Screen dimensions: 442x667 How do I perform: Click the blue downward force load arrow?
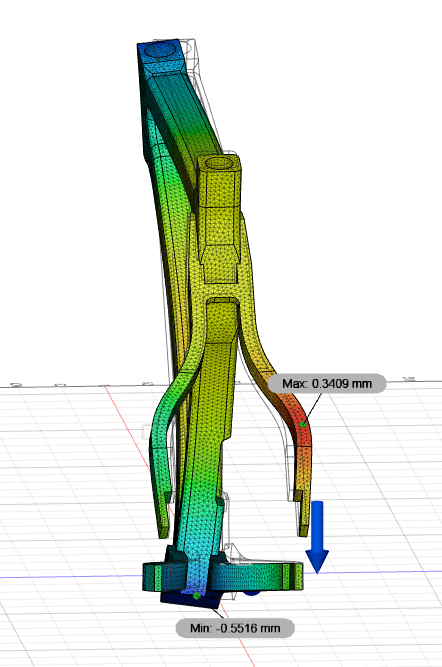(x=317, y=536)
